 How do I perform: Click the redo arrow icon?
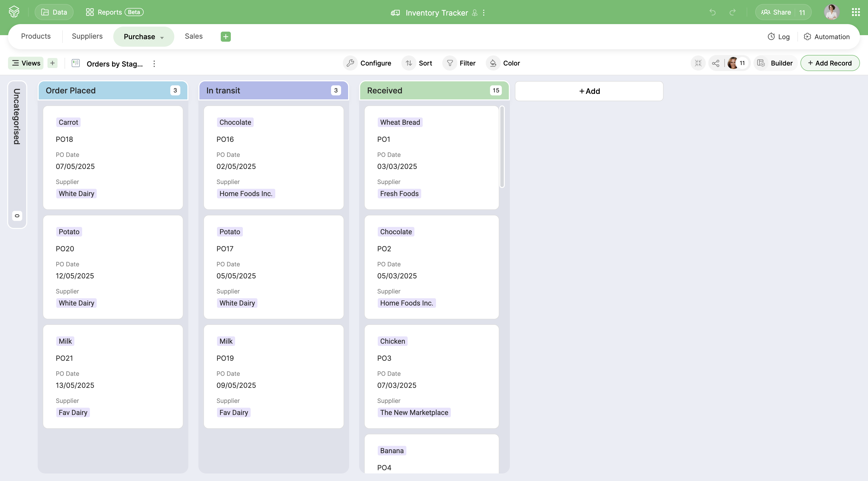tap(733, 12)
